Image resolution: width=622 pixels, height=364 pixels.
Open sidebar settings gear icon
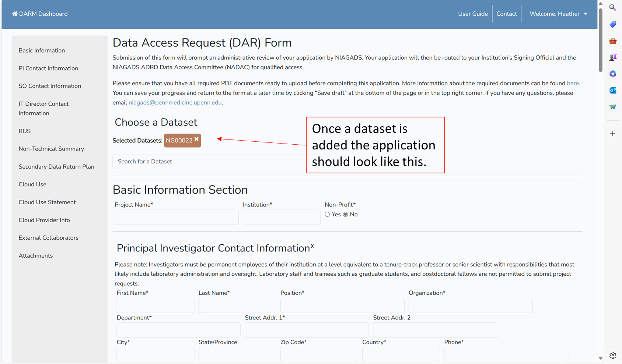click(612, 355)
